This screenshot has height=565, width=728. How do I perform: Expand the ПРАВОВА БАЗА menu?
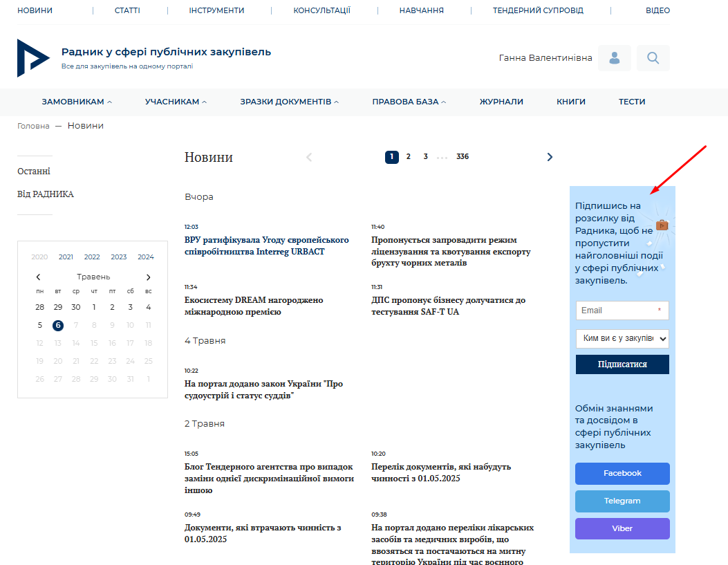tap(409, 102)
